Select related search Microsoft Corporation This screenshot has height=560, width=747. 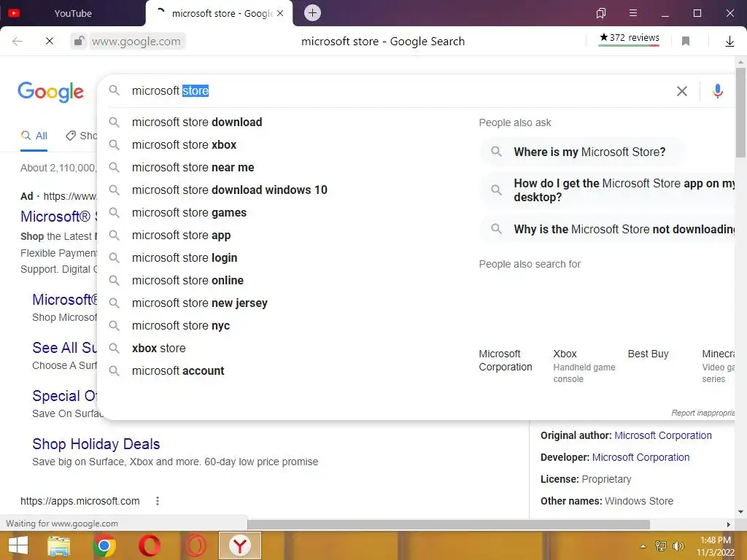point(506,360)
